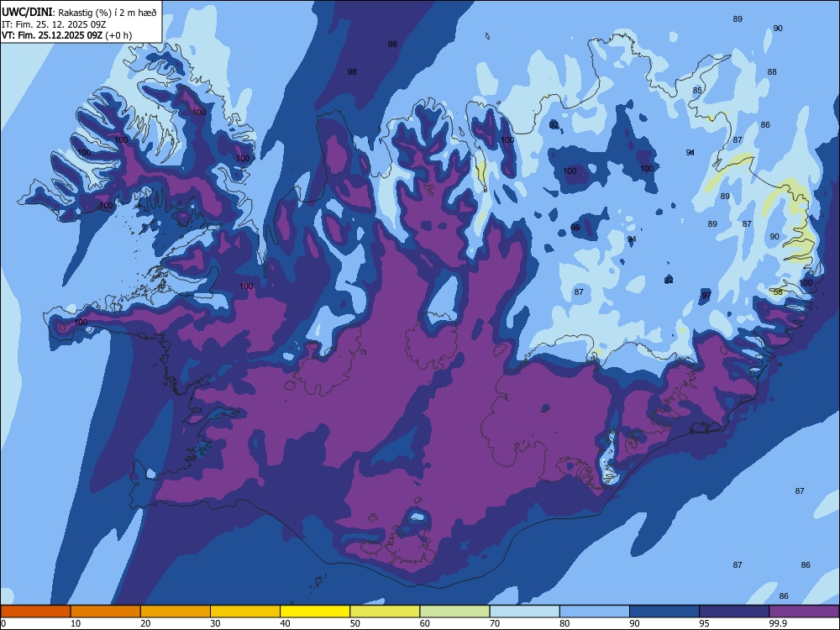Viewport: 840px width, 630px height.
Task: Click the '70' legend tick label
Action: [x=495, y=623]
